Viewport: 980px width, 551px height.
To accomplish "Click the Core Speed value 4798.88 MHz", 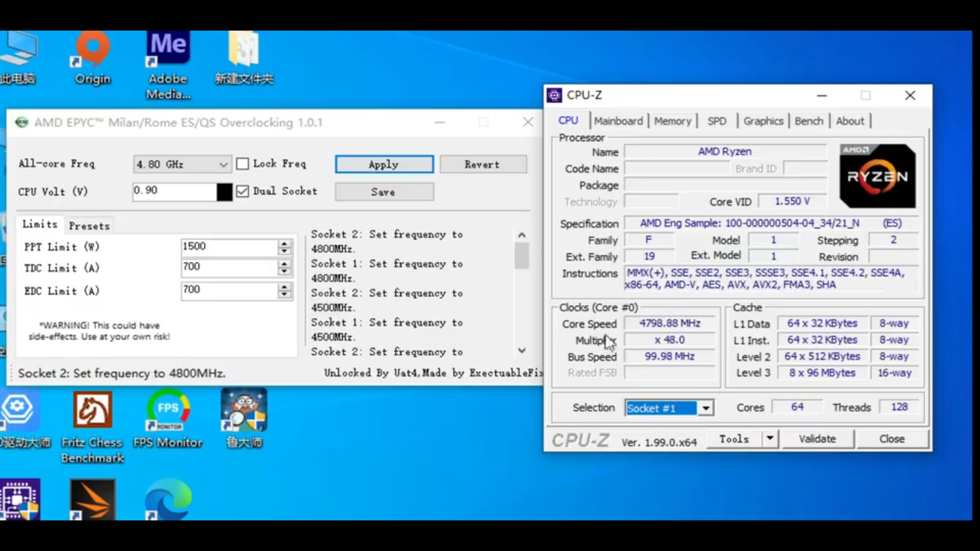I will (x=670, y=323).
